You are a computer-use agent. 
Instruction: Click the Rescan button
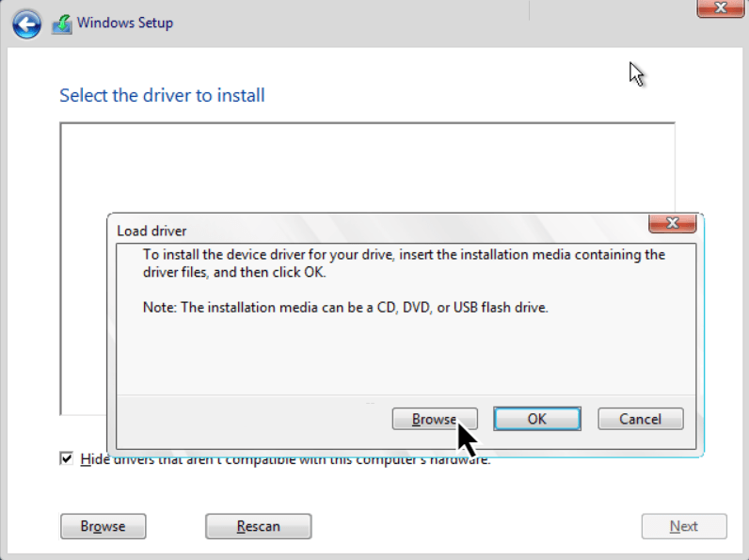(x=259, y=526)
